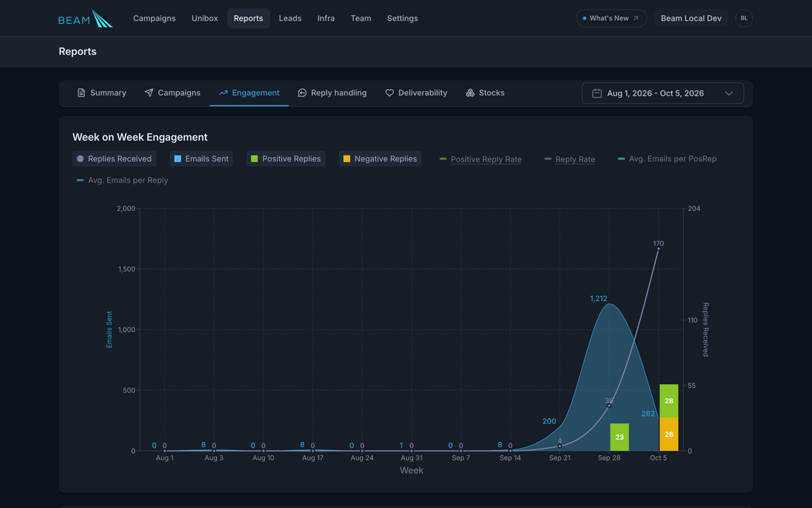Viewport: 812px width, 508px height.
Task: Switch to the Campaigns report tab
Action: 172,93
